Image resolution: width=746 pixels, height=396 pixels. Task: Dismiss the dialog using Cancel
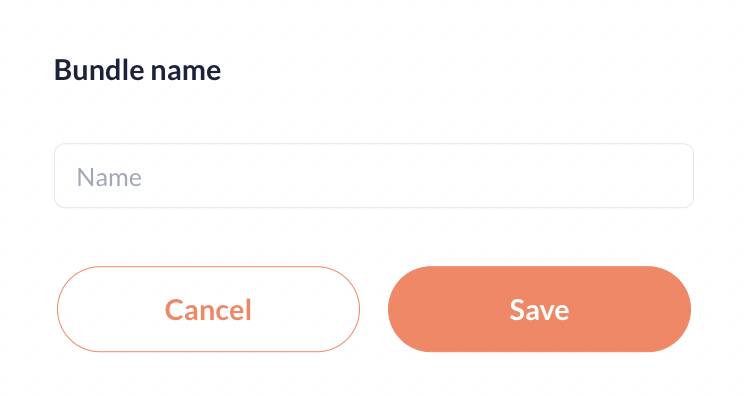pos(208,309)
